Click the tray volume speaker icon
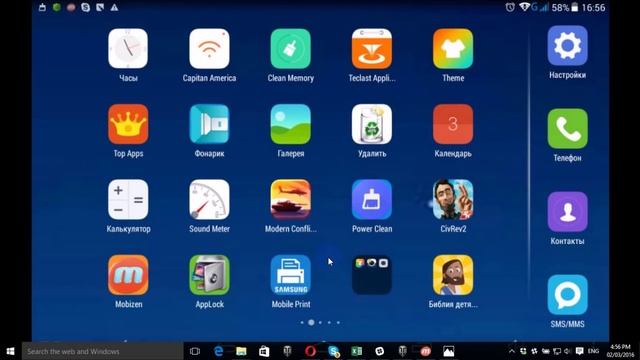 tap(567, 351)
